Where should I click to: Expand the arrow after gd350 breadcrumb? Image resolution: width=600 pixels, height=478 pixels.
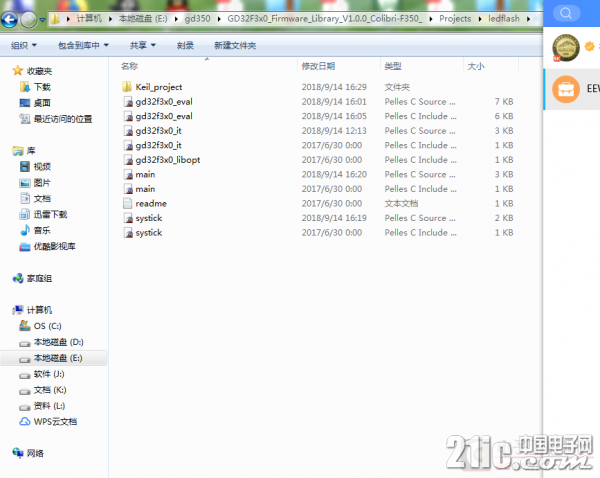pyautogui.click(x=219, y=19)
